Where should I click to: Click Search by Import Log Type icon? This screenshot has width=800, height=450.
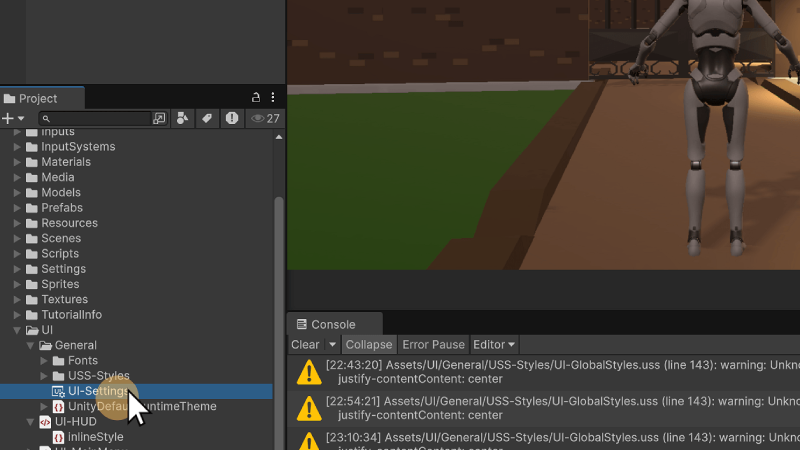tap(232, 118)
